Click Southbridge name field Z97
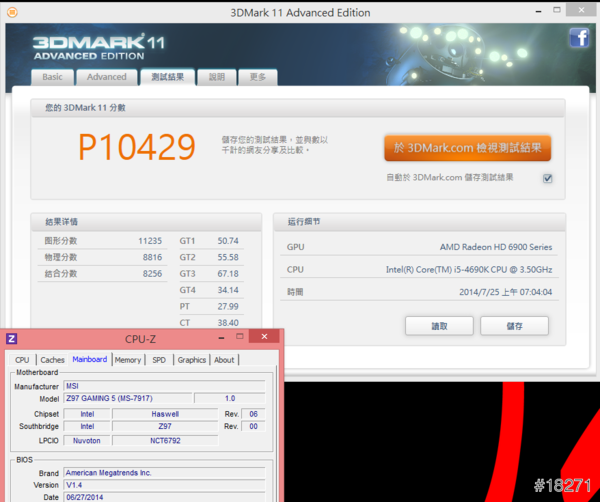 click(165, 426)
